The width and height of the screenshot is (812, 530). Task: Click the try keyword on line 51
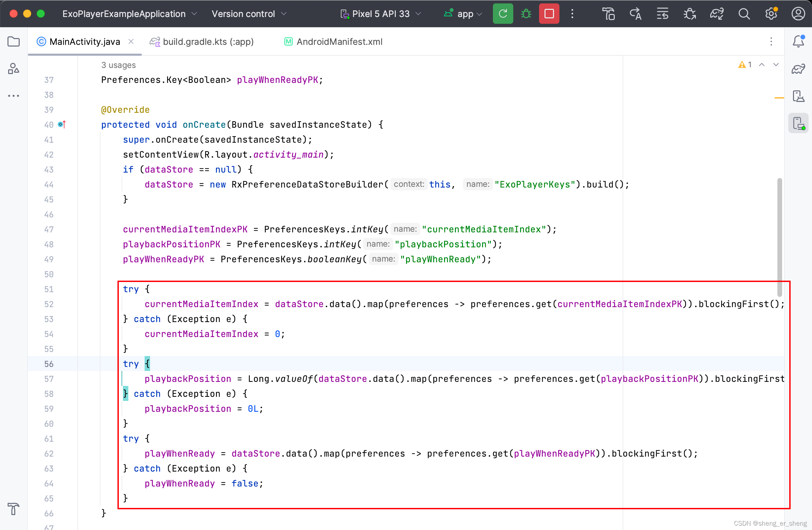click(131, 289)
